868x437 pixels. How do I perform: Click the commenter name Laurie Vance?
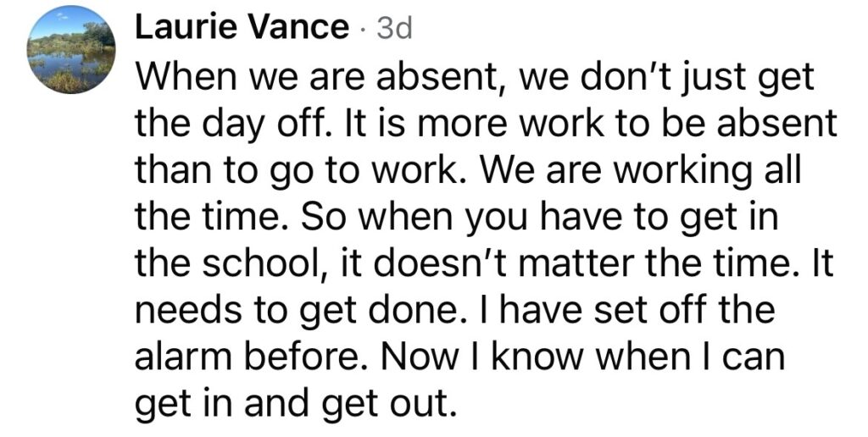242,28
